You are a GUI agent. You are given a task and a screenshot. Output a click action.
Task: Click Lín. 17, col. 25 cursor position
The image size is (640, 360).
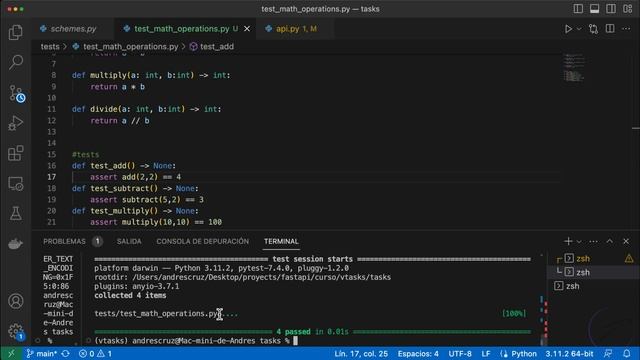point(361,353)
